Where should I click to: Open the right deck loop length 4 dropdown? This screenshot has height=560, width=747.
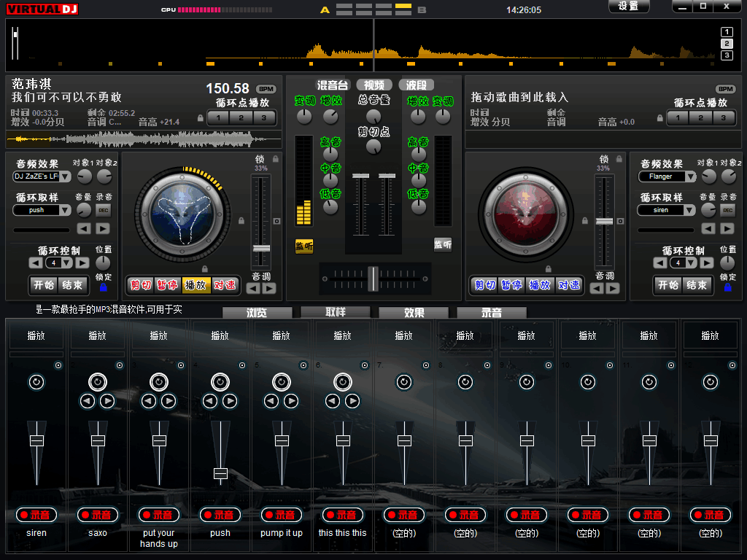[692, 262]
